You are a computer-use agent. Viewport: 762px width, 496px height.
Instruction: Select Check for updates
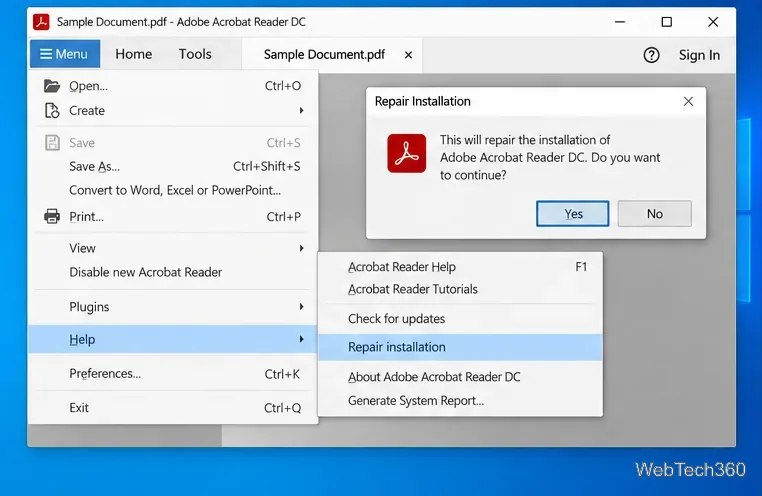(460, 319)
